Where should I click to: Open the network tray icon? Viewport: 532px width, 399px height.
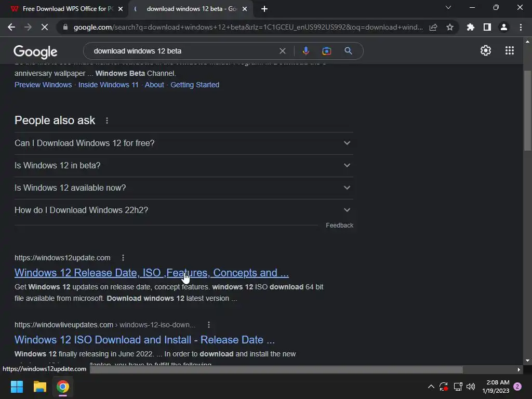coord(458,387)
